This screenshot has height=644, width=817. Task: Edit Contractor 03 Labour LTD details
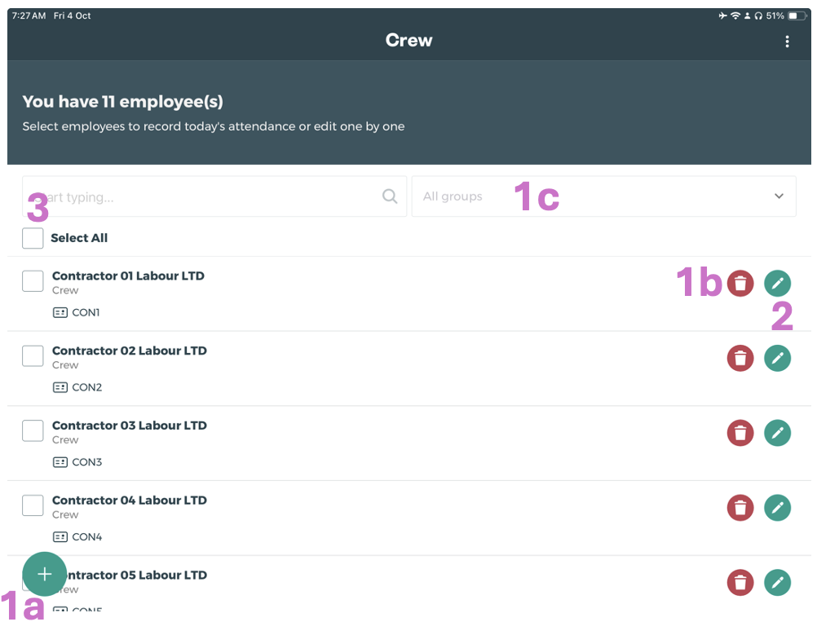(x=777, y=433)
